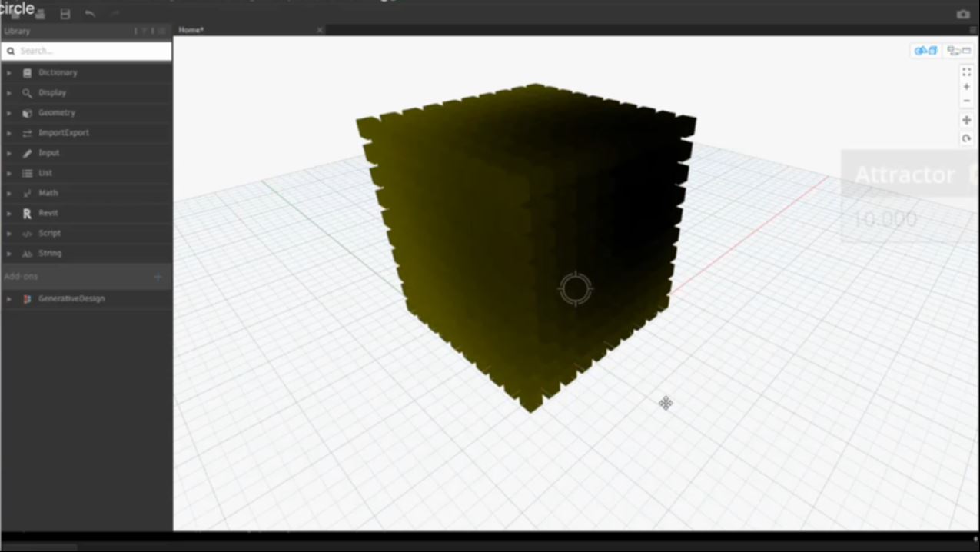Screen dimensions: 980x552
Task: Switch to the Home* workspace tab
Action: pos(191,30)
